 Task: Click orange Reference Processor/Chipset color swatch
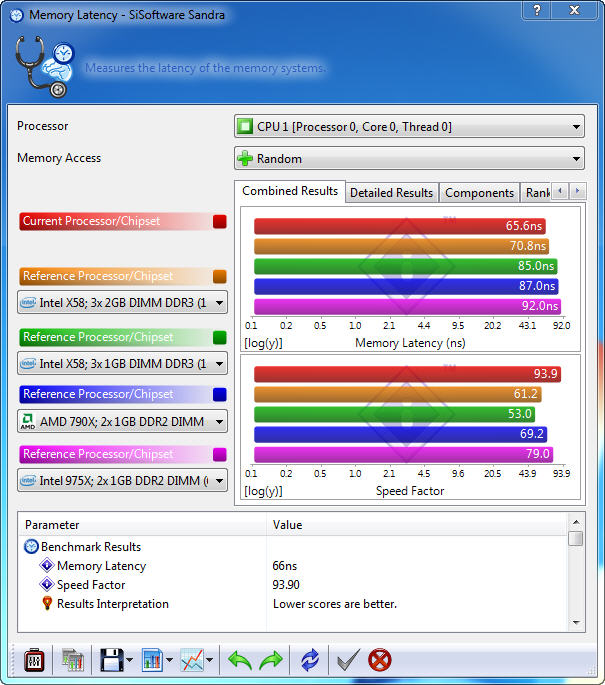(x=219, y=277)
